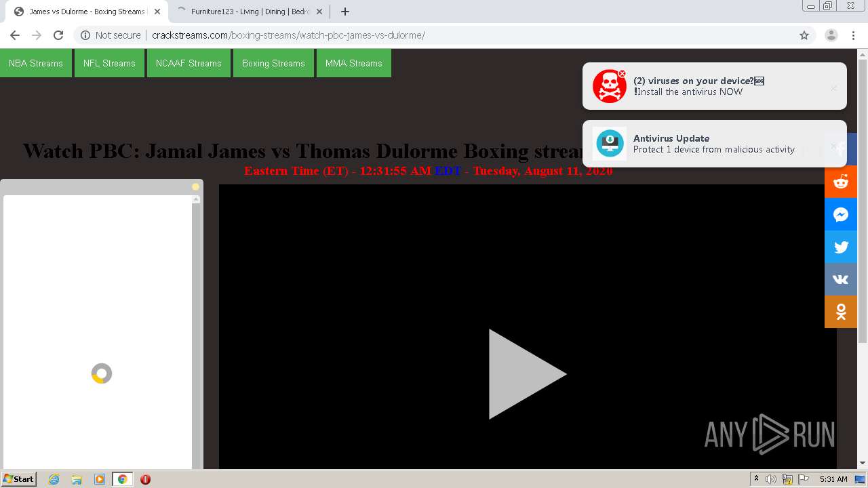Open the Not secure site info
Screen dimensions: 868x488
[x=111, y=35]
